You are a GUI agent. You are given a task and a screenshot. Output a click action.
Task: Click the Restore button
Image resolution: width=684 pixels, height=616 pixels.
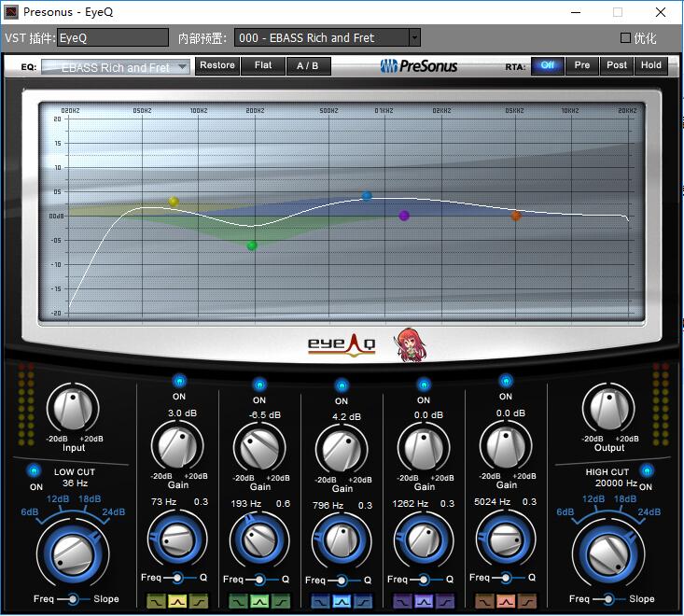217,66
